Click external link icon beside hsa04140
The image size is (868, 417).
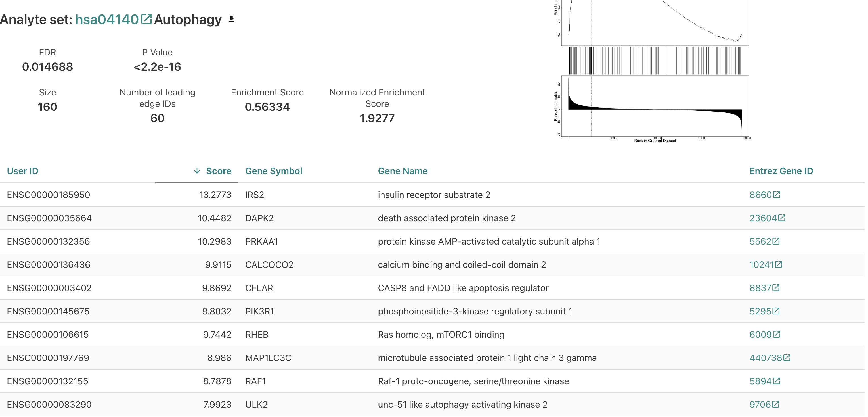146,19
